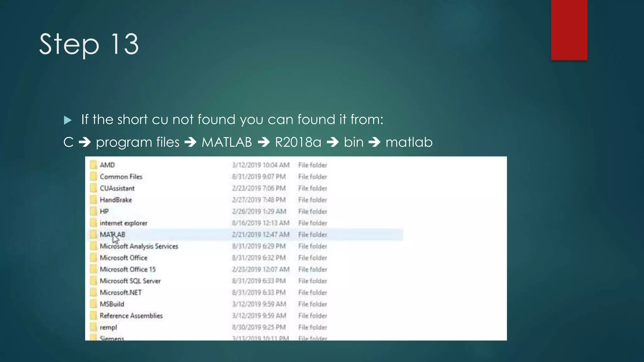Select the internet explorer folder name
The width and height of the screenshot is (644, 362).
(123, 223)
